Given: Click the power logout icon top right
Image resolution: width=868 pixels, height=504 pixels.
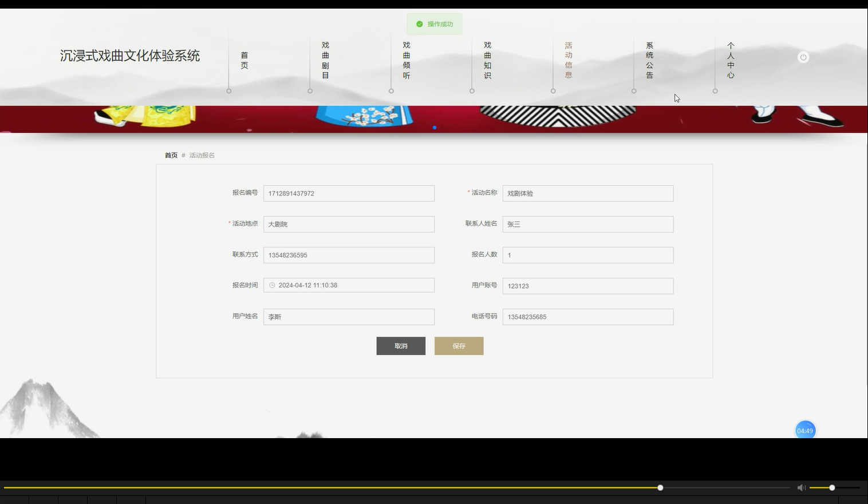Looking at the screenshot, I should pyautogui.click(x=803, y=57).
